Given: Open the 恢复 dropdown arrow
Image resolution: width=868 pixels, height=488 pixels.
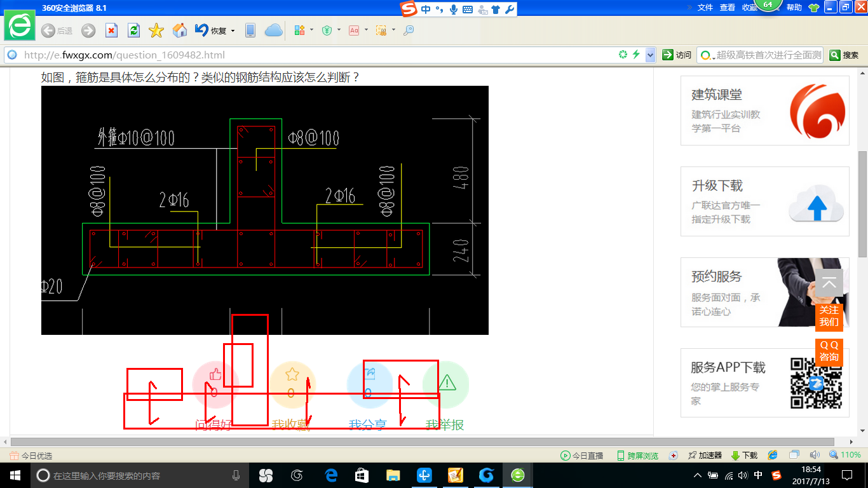Looking at the screenshot, I should point(233,30).
